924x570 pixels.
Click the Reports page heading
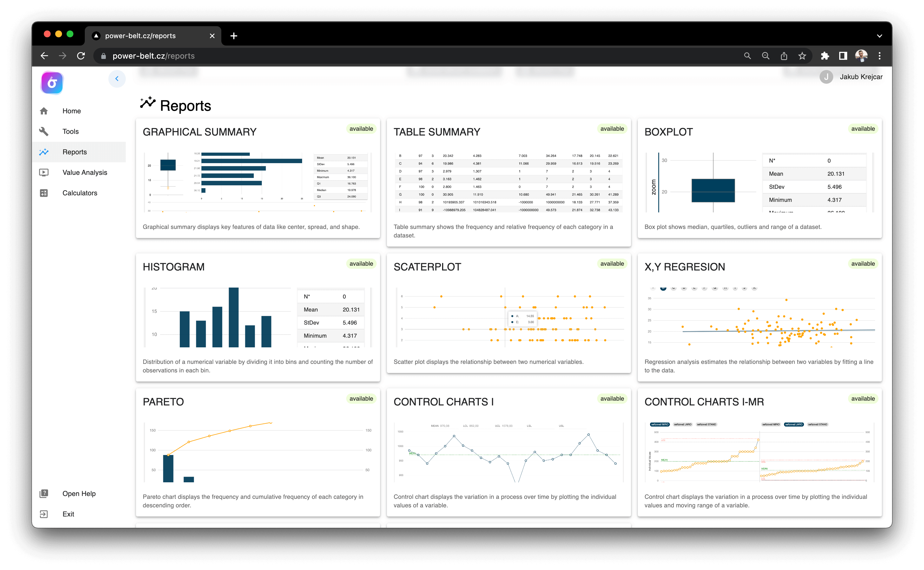(x=185, y=106)
